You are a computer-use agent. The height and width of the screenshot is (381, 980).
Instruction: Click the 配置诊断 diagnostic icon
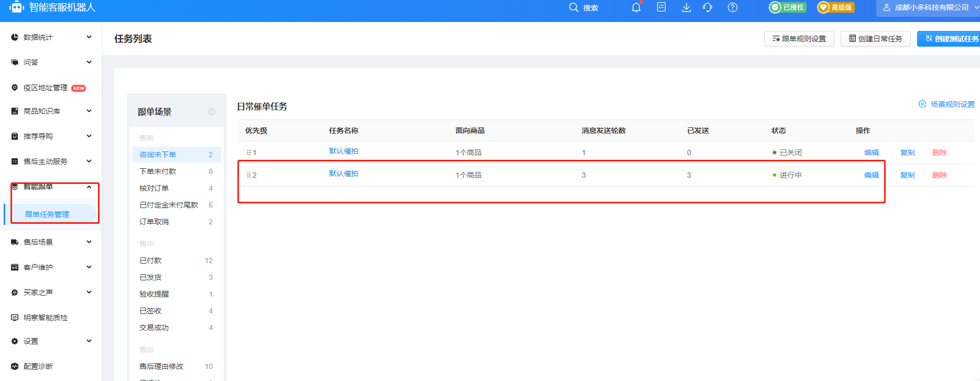point(15,366)
